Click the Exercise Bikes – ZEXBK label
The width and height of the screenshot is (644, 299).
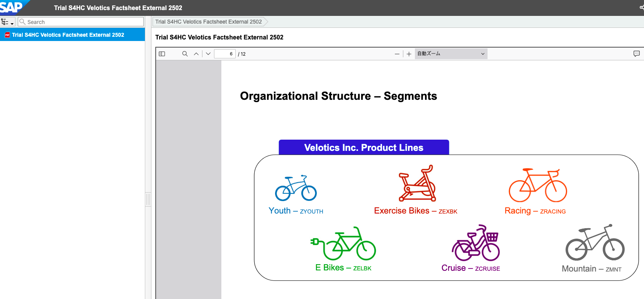416,211
